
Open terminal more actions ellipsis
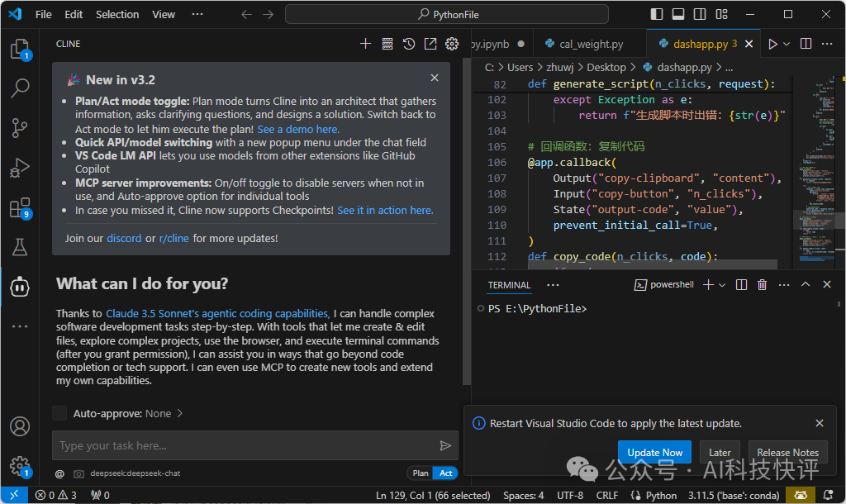(784, 284)
